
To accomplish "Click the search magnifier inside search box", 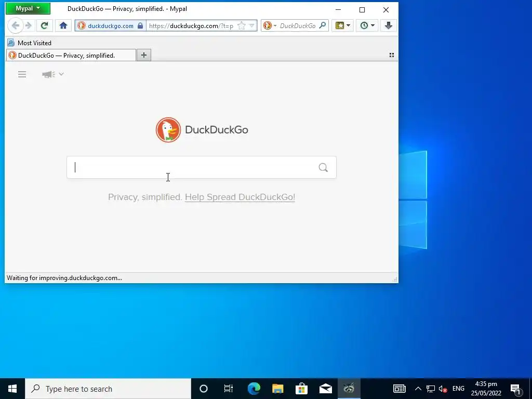I will tap(323, 167).
